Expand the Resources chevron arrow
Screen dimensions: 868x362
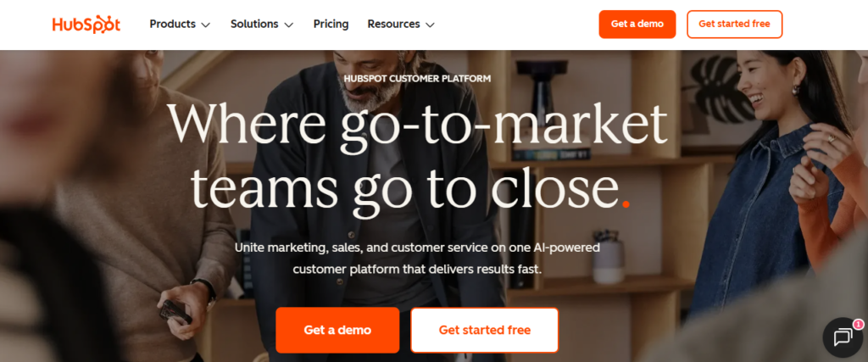(430, 25)
